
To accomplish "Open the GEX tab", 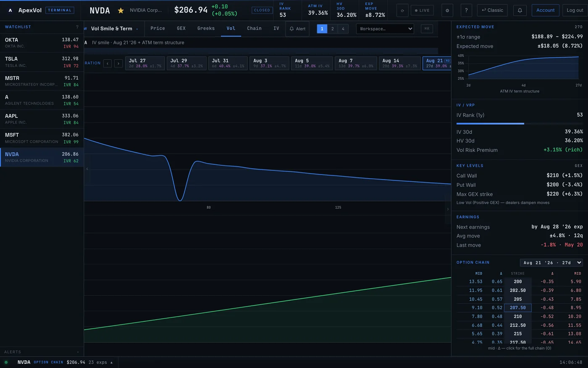I will (x=181, y=29).
